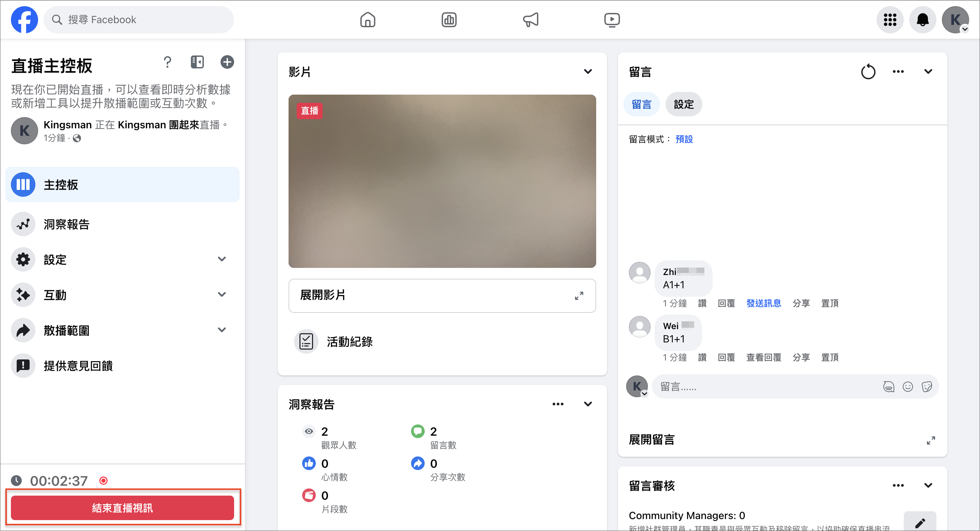
Task: Open the insights chart icon in top bar
Action: click(x=449, y=19)
